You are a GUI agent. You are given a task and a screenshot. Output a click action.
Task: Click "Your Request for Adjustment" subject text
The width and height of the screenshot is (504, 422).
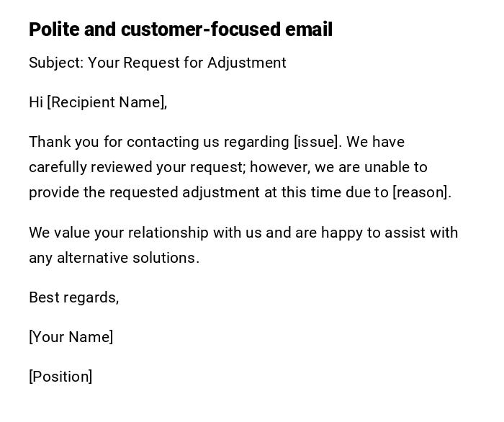click(187, 63)
